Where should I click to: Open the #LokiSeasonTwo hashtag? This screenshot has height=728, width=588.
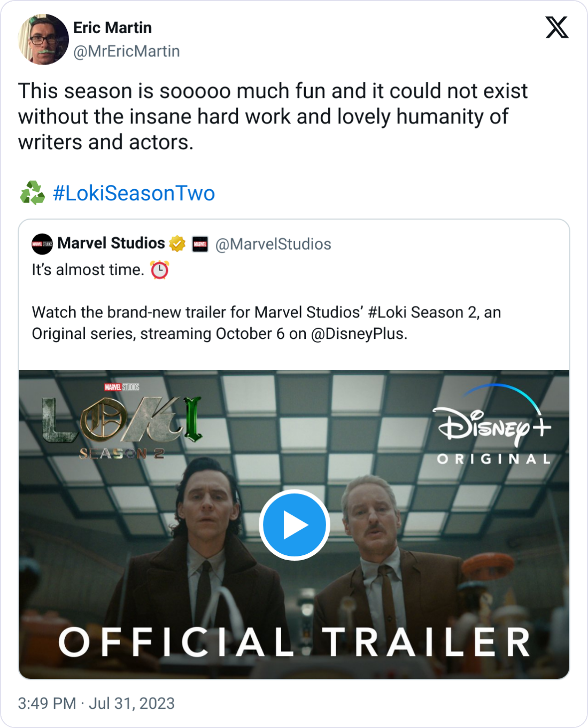coord(134,193)
